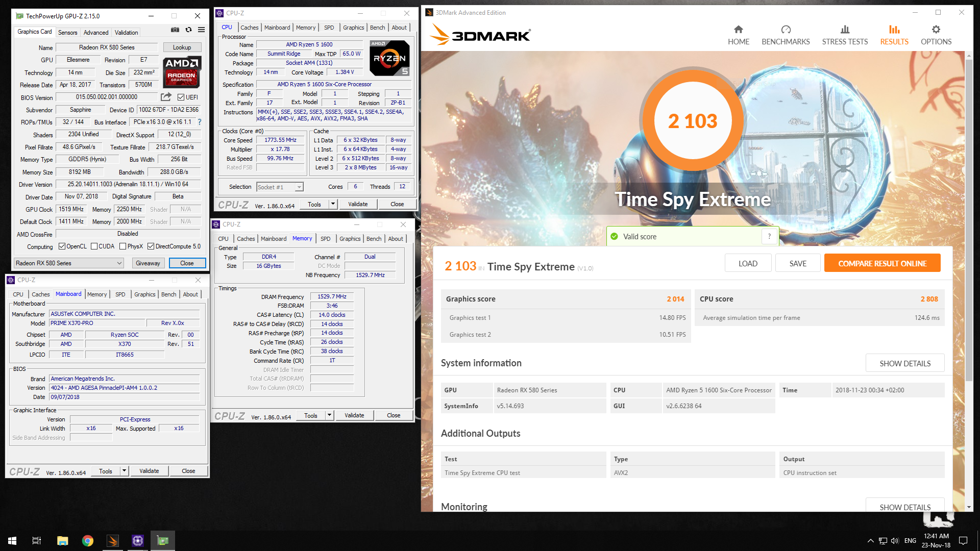Toggle the PhysX checkbox
The width and height of the screenshot is (980, 551).
tap(122, 246)
